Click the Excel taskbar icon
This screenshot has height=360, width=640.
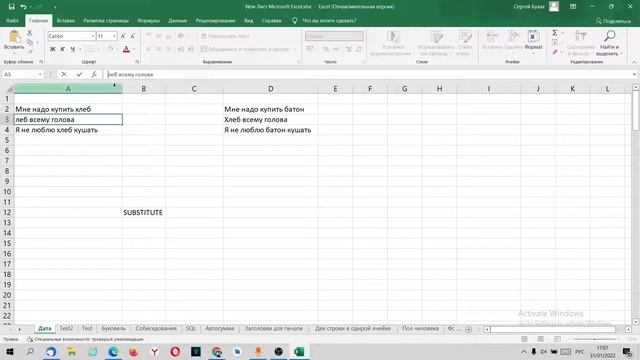coord(299,351)
